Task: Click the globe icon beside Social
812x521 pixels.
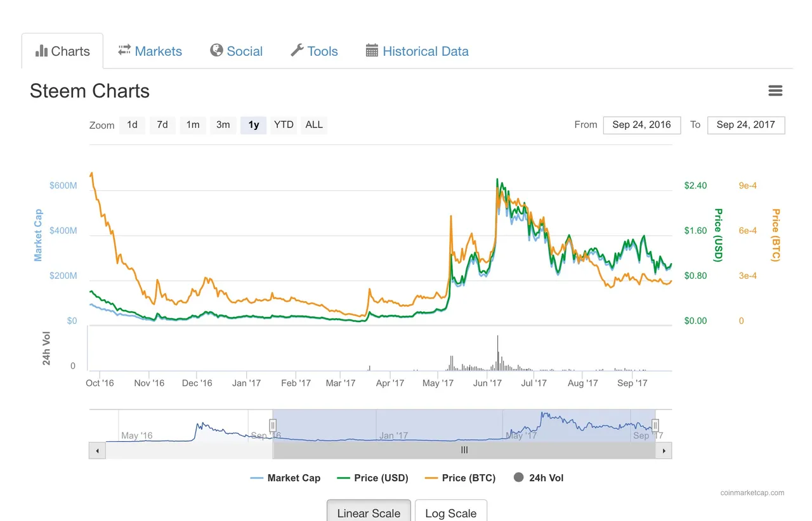Action: point(216,50)
